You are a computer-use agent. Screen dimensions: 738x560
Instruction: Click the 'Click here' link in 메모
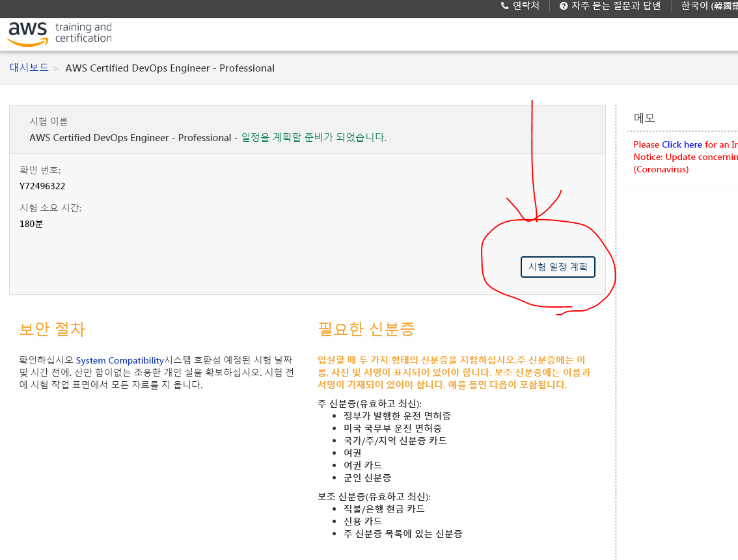point(682,144)
